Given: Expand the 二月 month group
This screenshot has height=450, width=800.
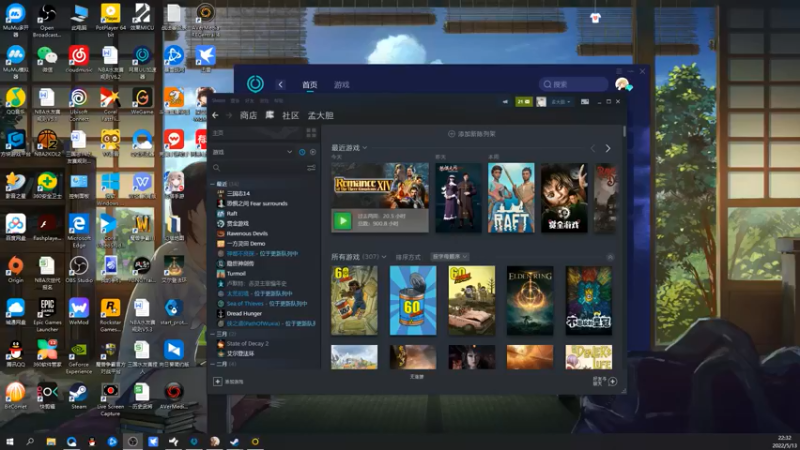Looking at the screenshot, I should point(213,364).
